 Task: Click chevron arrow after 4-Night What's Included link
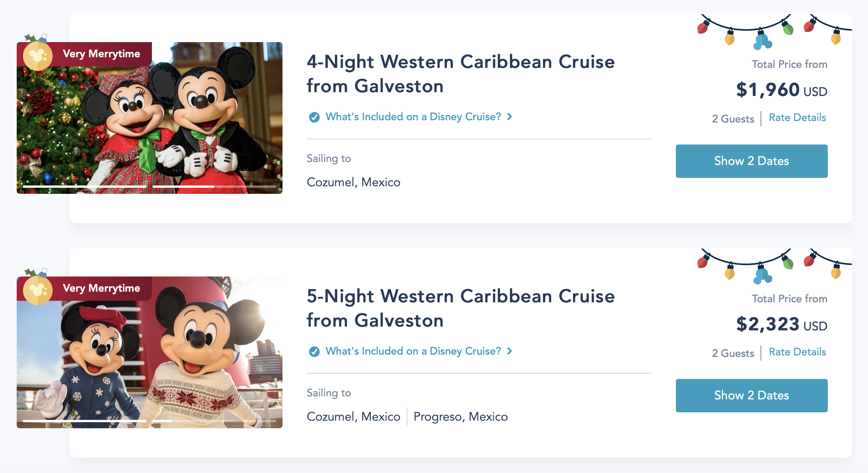510,117
